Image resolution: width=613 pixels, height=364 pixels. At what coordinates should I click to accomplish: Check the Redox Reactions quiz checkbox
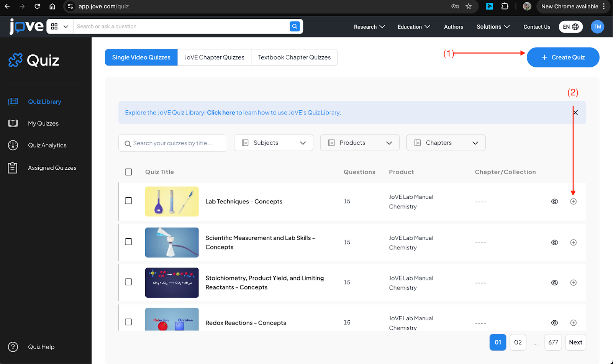(128, 322)
